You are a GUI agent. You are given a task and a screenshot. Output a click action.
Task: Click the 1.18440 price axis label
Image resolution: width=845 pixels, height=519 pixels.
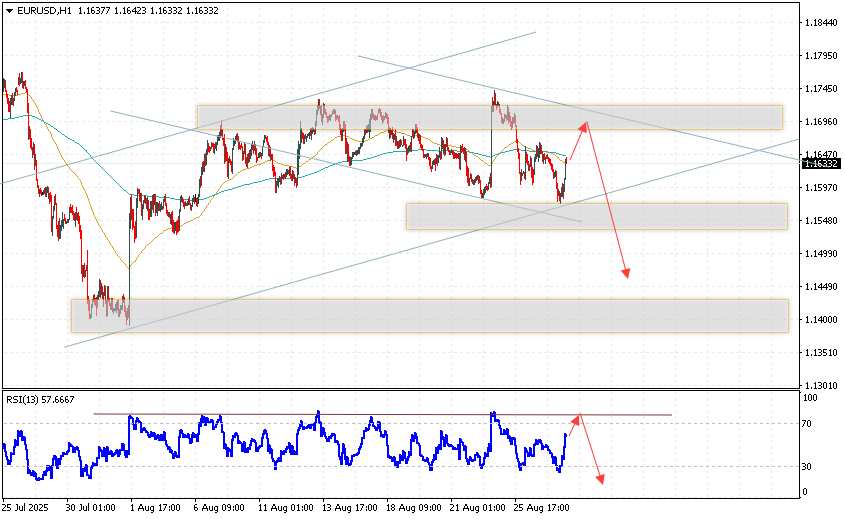pos(821,23)
